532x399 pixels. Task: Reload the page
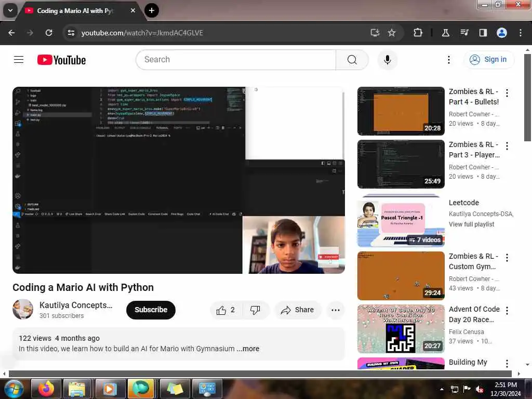[49, 33]
